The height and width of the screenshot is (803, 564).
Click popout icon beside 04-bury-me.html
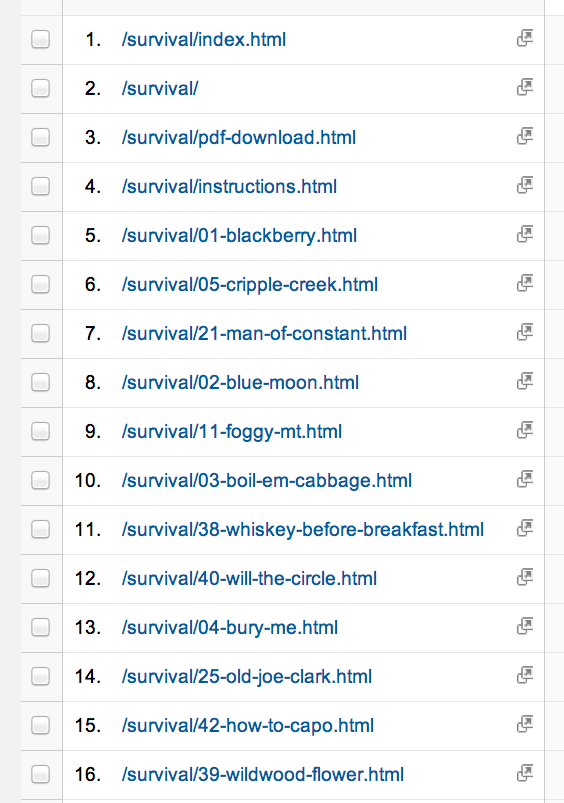pyautogui.click(x=525, y=626)
